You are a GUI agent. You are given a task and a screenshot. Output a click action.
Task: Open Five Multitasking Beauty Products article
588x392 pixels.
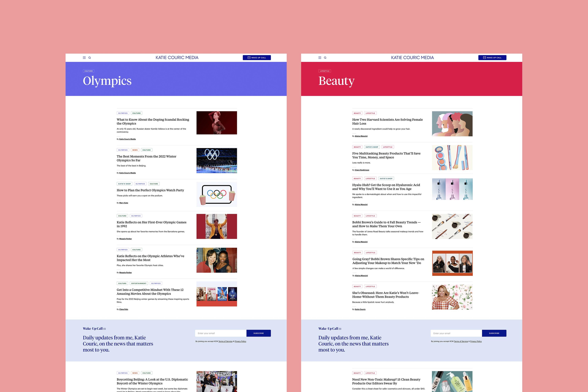(386, 155)
